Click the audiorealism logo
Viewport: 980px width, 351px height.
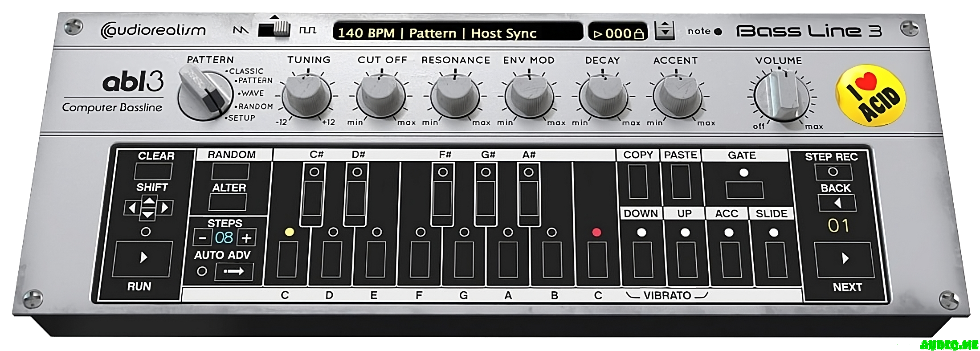pos(153,30)
